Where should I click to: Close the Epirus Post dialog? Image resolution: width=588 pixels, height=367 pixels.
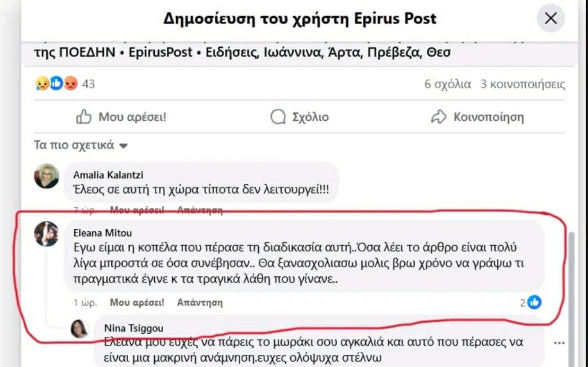point(550,19)
